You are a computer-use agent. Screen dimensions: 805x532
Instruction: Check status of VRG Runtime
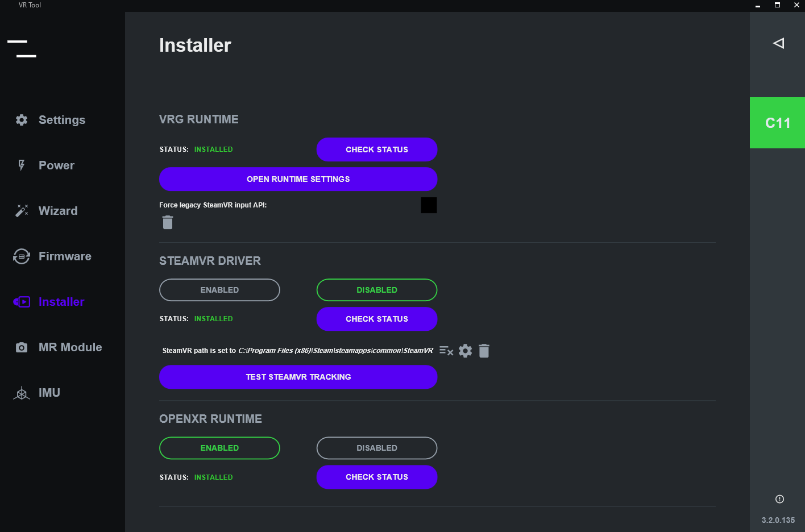pos(377,149)
